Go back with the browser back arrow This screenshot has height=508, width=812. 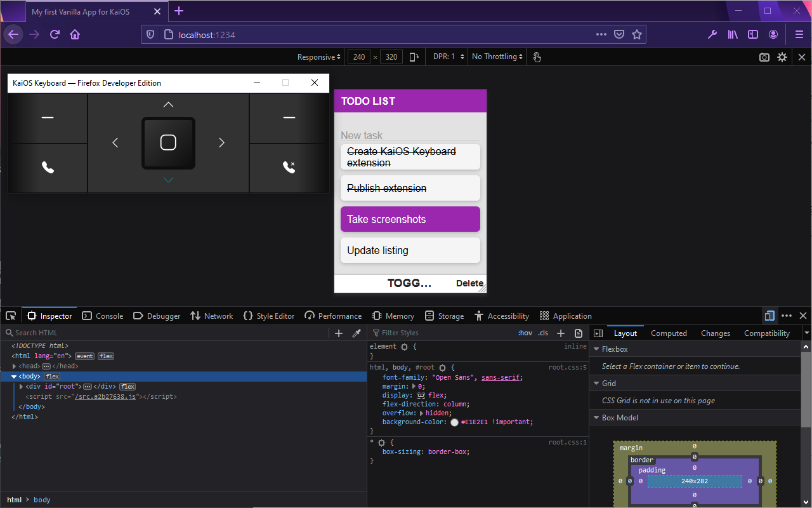click(x=13, y=34)
